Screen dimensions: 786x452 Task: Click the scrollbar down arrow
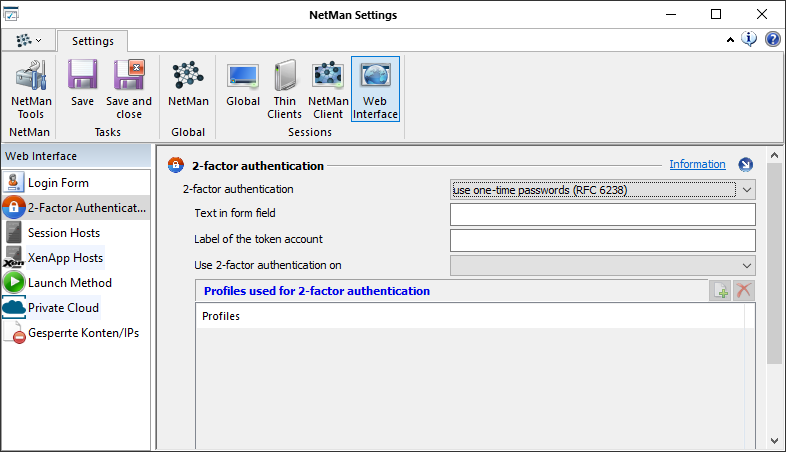pyautogui.click(x=774, y=441)
